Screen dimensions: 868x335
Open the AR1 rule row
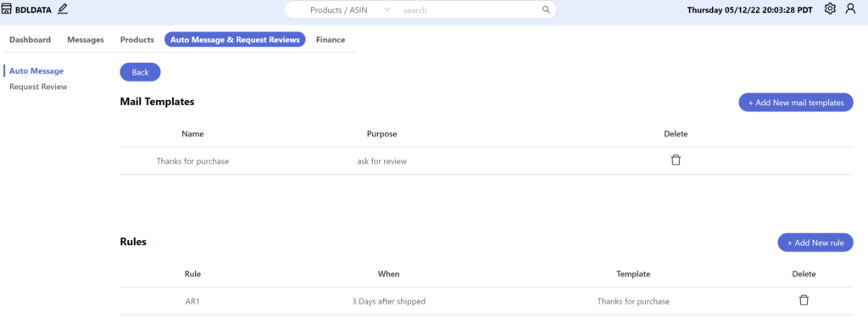click(x=487, y=301)
